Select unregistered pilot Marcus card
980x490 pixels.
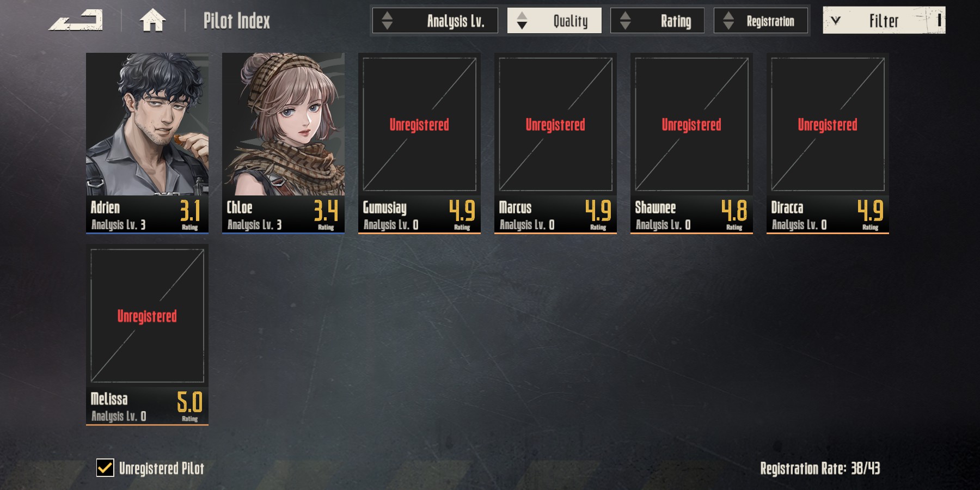pyautogui.click(x=555, y=143)
